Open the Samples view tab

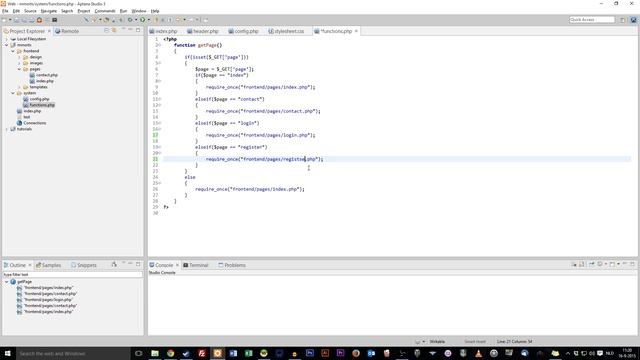point(49,265)
